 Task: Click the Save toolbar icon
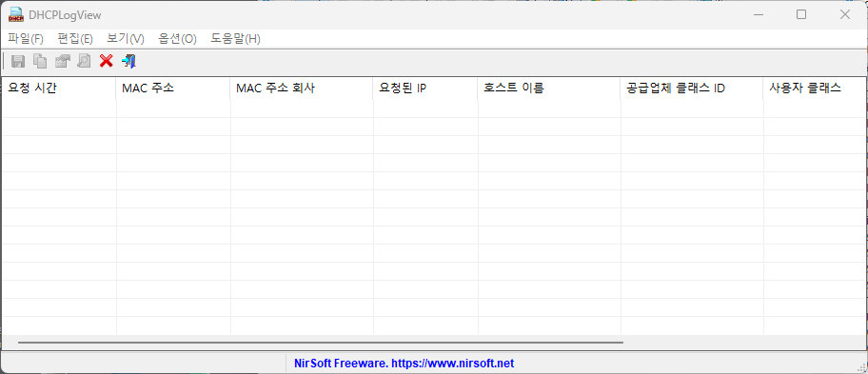click(18, 61)
